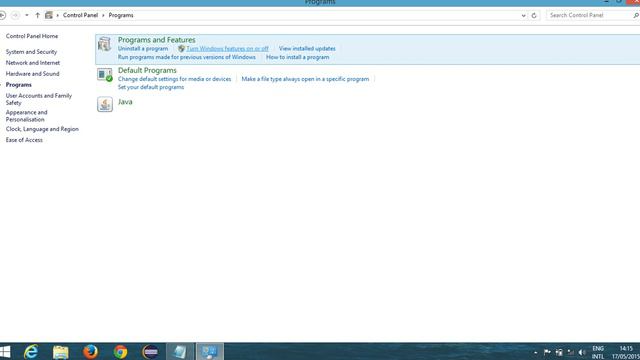
Task: Open the ENG INTL language indicator
Action: click(x=598, y=352)
